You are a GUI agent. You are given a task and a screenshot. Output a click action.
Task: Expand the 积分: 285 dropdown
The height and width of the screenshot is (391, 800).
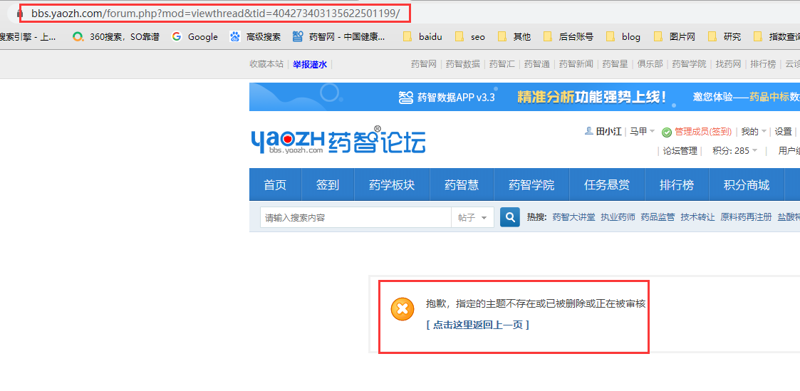735,151
